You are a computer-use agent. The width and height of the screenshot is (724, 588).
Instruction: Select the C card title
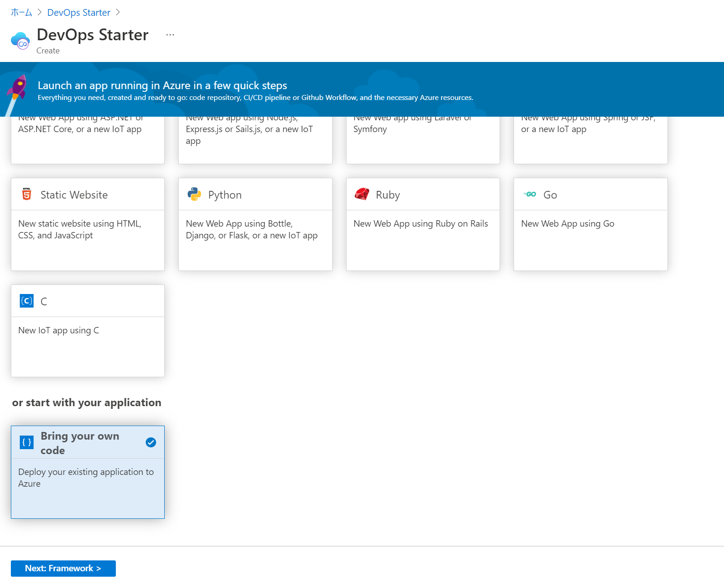click(x=44, y=302)
